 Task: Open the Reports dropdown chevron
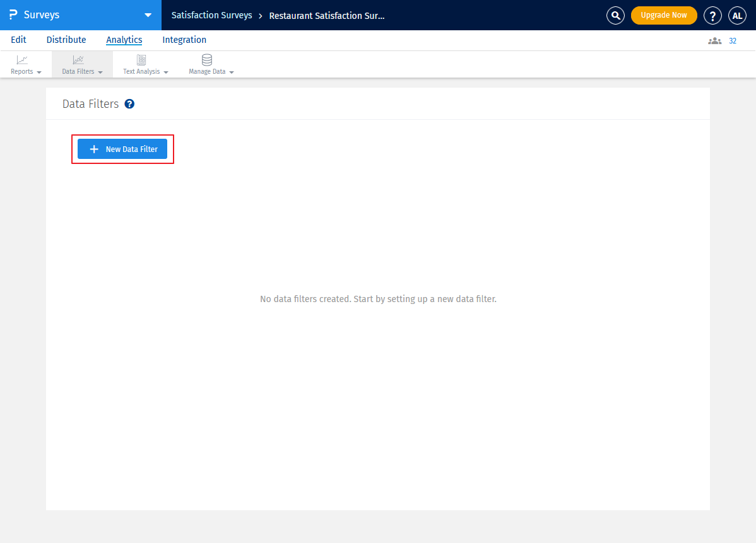tap(40, 71)
